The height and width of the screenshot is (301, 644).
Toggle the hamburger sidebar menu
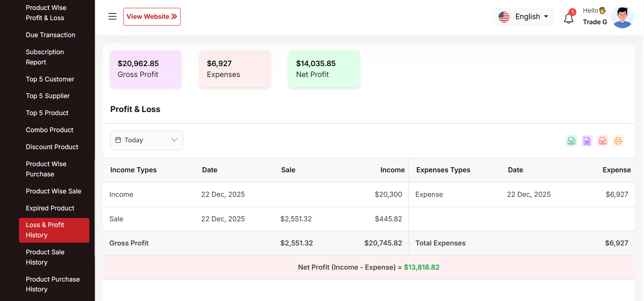[x=112, y=17]
